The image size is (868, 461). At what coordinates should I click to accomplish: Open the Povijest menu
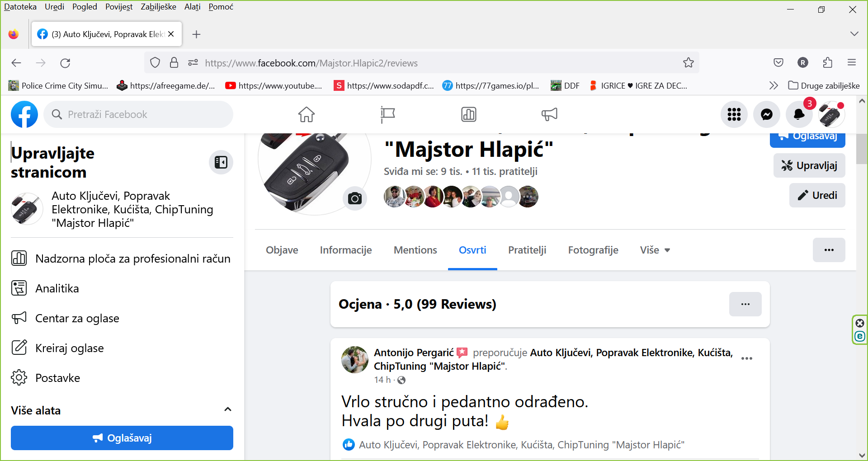[119, 7]
